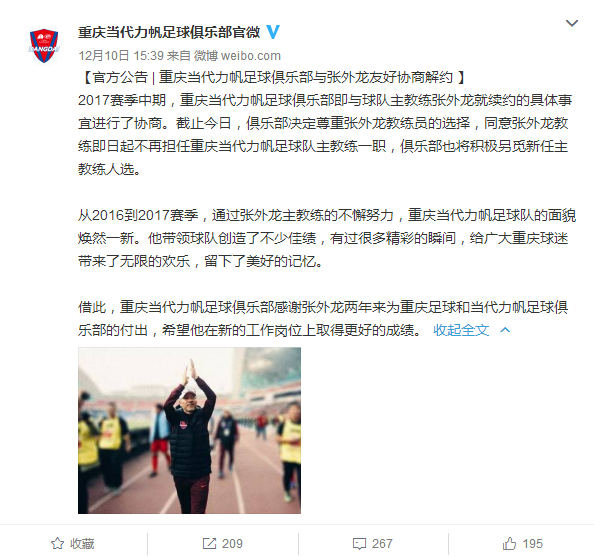The image size is (594, 557).
Task: Click the 微博 weibo.com source link
Action: coord(237,56)
